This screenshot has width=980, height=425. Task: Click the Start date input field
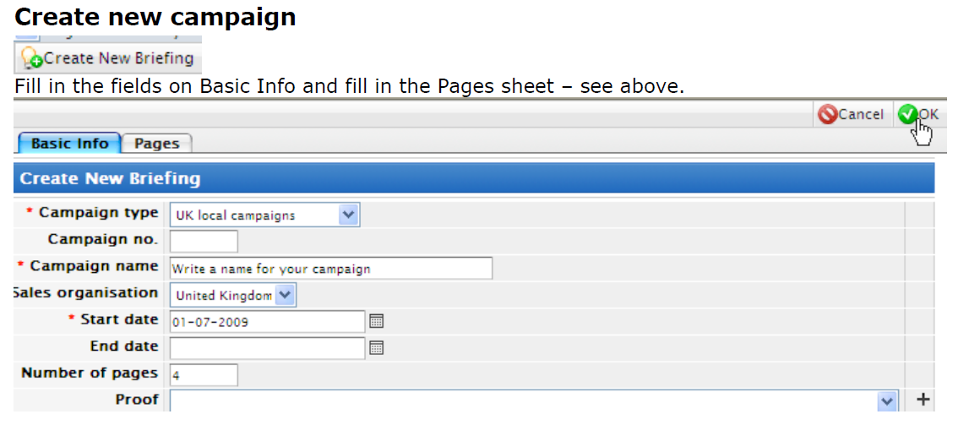[x=268, y=322]
